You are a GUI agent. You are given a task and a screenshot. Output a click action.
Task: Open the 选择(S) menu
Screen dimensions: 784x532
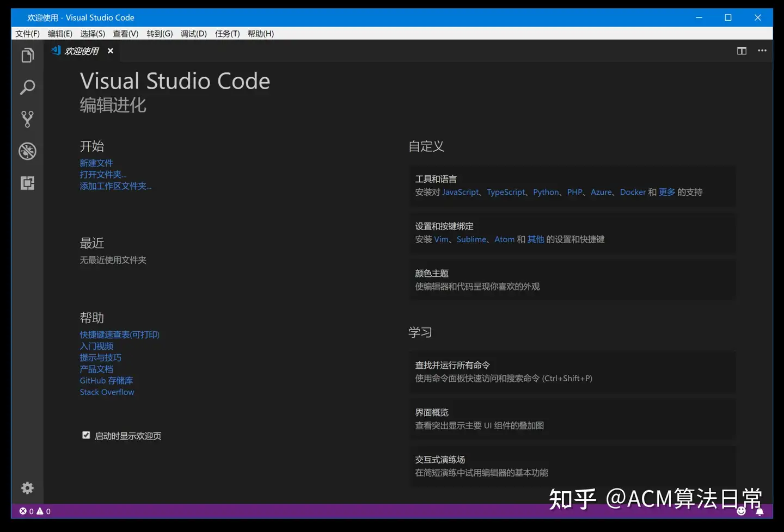point(93,34)
